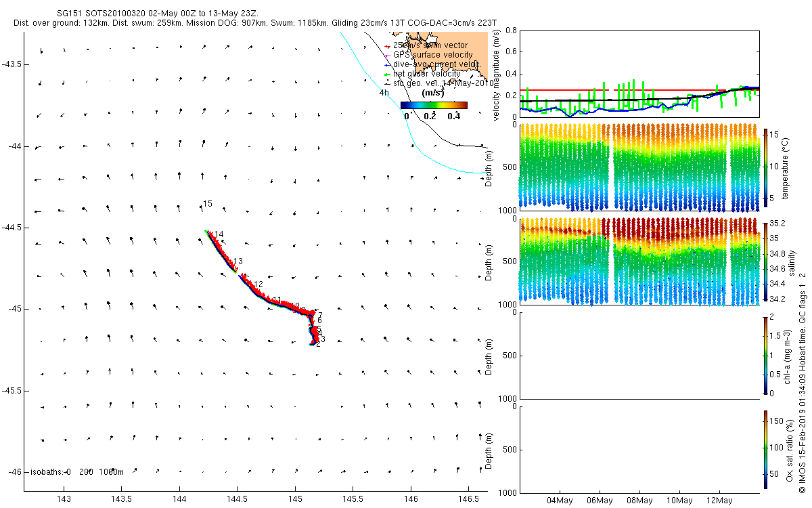Select day marker 14 at track start
Image resolution: width=812 pixels, height=508 pixels.
tap(219, 234)
